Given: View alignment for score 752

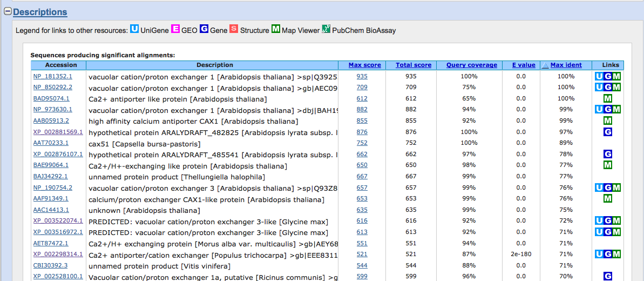Looking at the screenshot, I should 362,143.
